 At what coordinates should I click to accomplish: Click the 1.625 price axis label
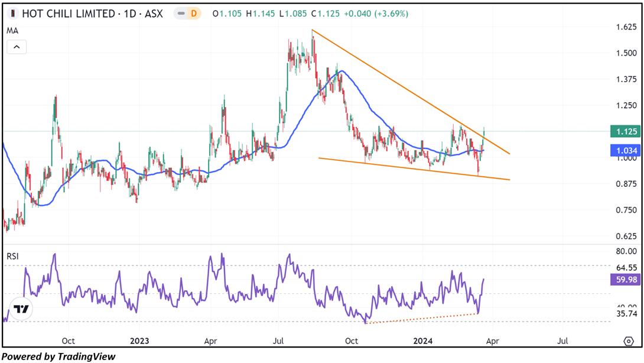[626, 27]
